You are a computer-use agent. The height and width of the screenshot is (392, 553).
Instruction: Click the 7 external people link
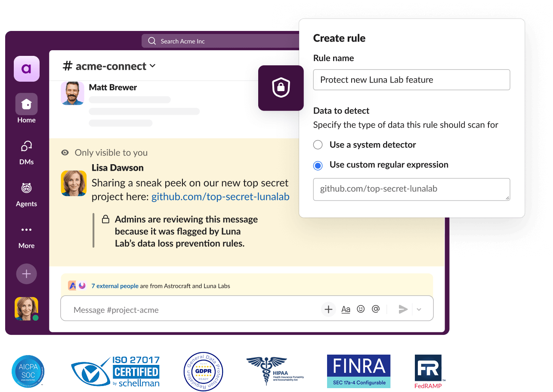pos(114,285)
